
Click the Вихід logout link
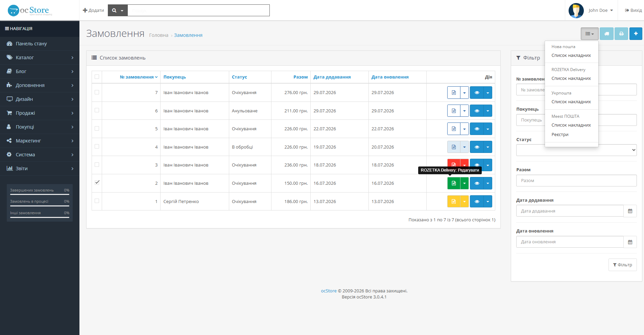click(633, 10)
